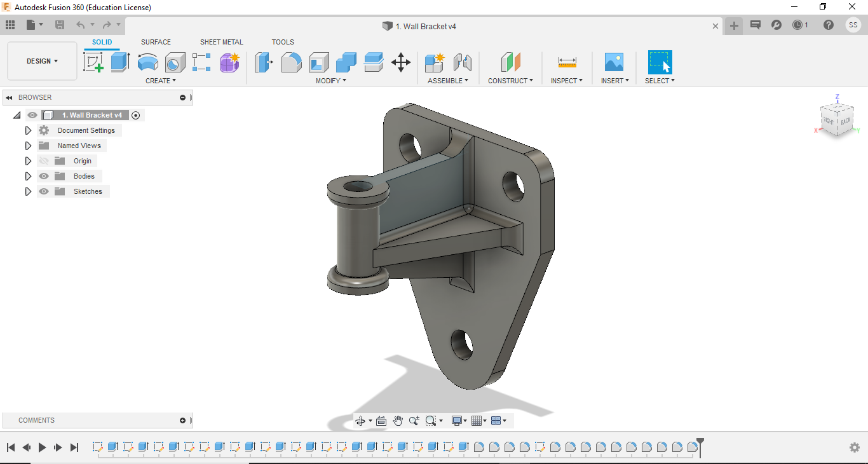
Task: Play the timeline
Action: [x=42, y=447]
